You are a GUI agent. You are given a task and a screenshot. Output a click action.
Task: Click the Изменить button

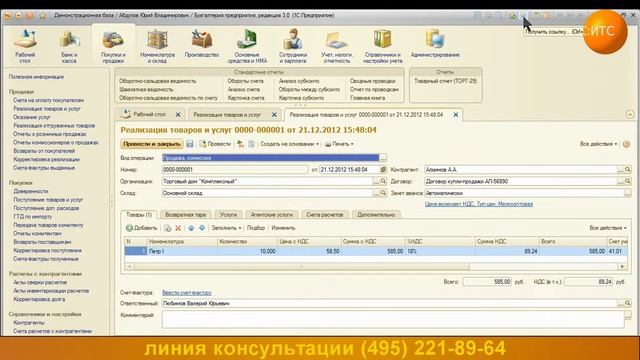283,228
